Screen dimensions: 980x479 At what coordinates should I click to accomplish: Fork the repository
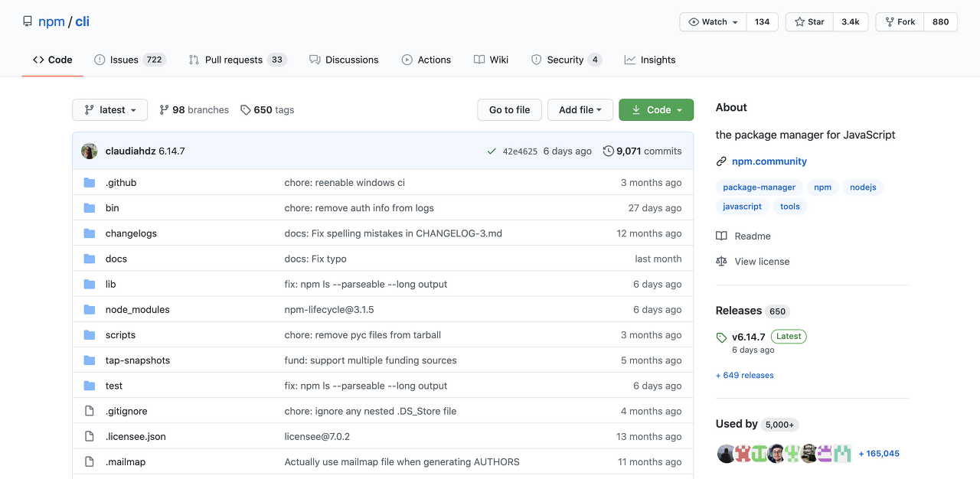(900, 22)
